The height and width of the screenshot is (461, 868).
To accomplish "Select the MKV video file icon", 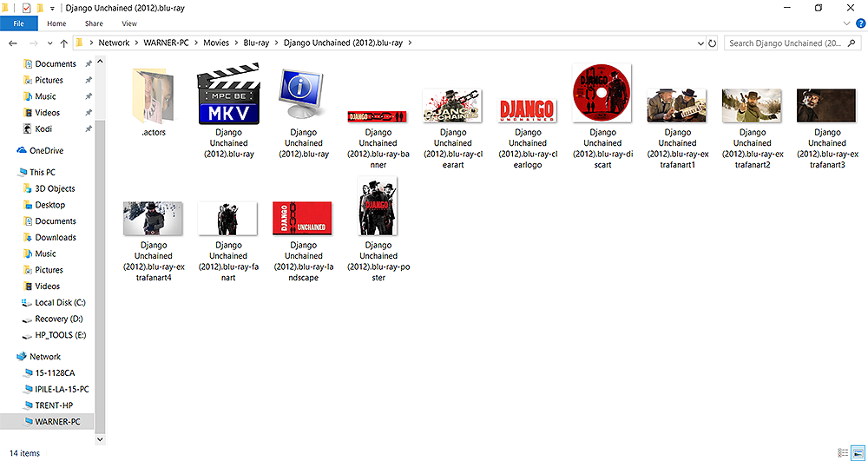I will coord(228,94).
